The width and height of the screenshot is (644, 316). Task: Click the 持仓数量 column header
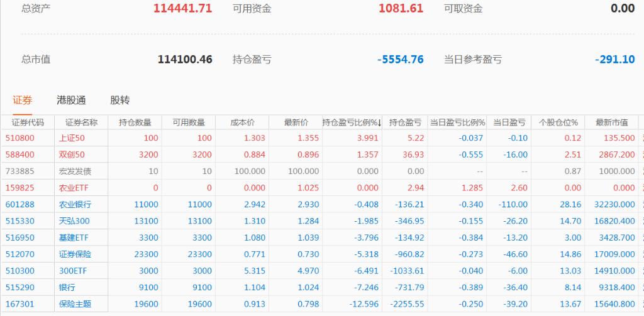click(x=135, y=123)
